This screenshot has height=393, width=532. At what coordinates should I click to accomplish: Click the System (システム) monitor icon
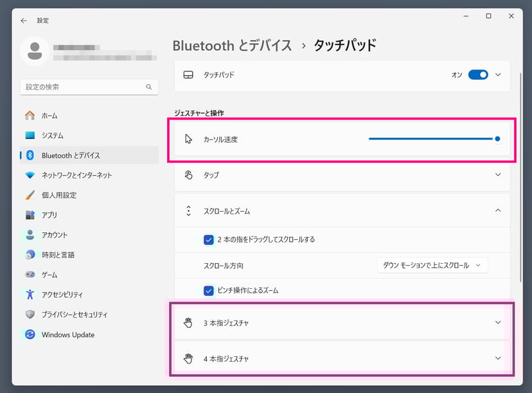tap(30, 136)
